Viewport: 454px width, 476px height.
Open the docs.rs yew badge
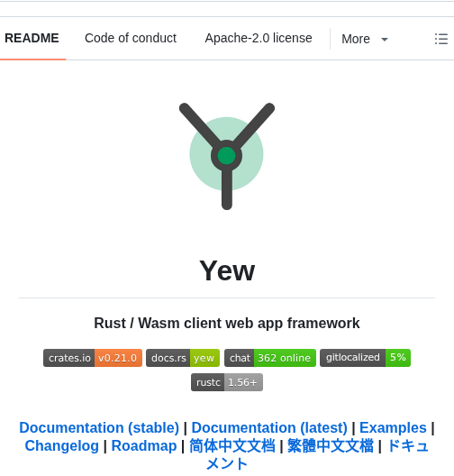point(183,358)
